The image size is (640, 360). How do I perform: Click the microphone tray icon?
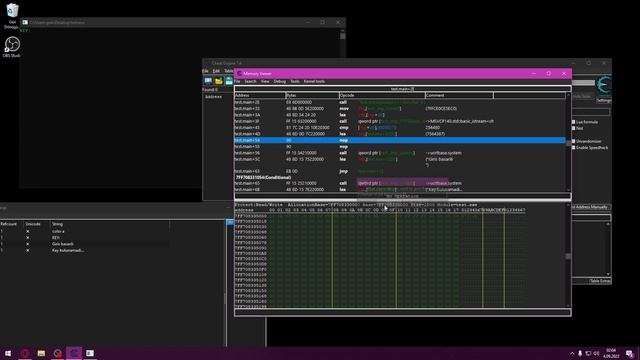click(x=580, y=353)
